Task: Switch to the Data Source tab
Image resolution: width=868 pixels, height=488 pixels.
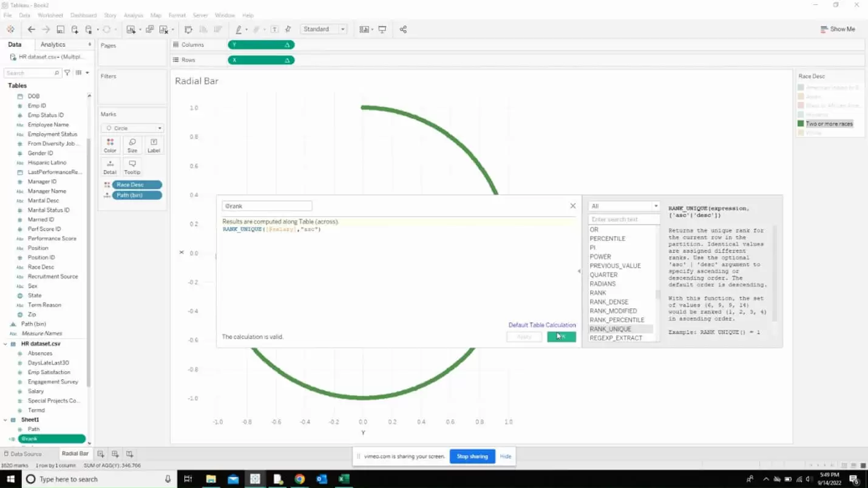Action: (x=22, y=453)
